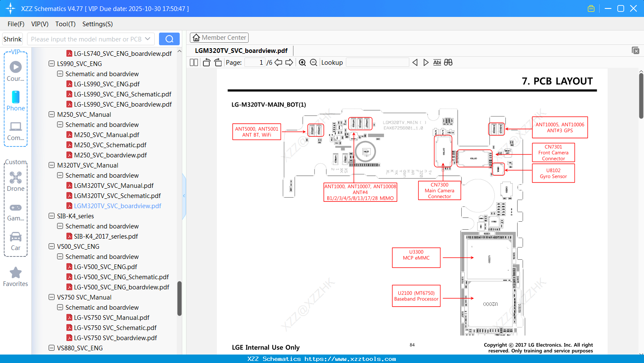The image size is (644, 363).
Task: Collapse the M250_SVC_Manual folder
Action: point(52,115)
